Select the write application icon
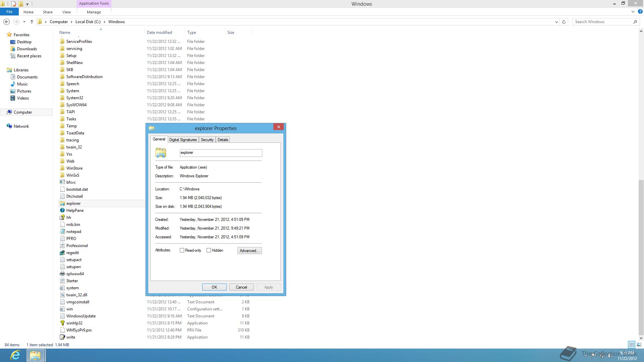The image size is (644, 362). pyautogui.click(x=62, y=337)
